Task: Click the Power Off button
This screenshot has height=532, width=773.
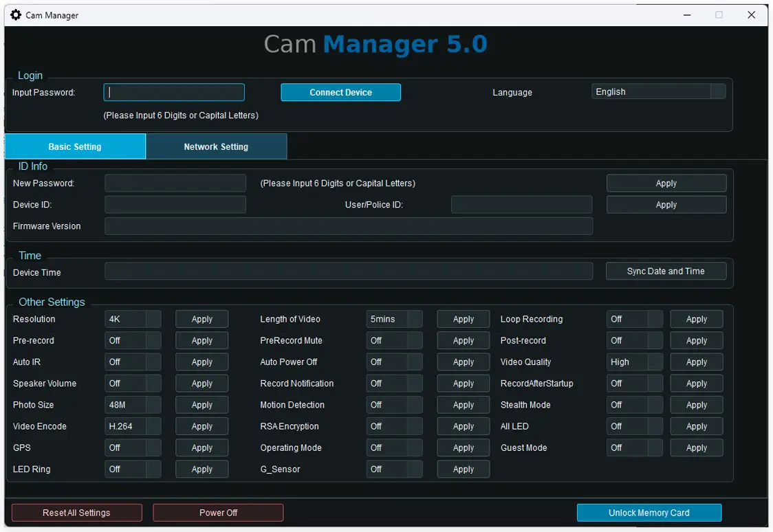Action: click(x=219, y=512)
